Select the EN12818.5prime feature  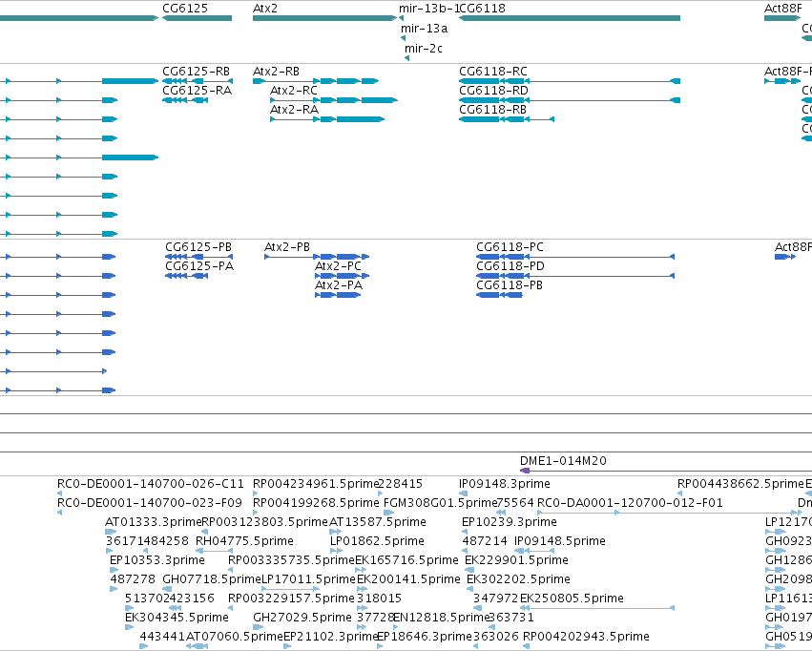(x=398, y=627)
